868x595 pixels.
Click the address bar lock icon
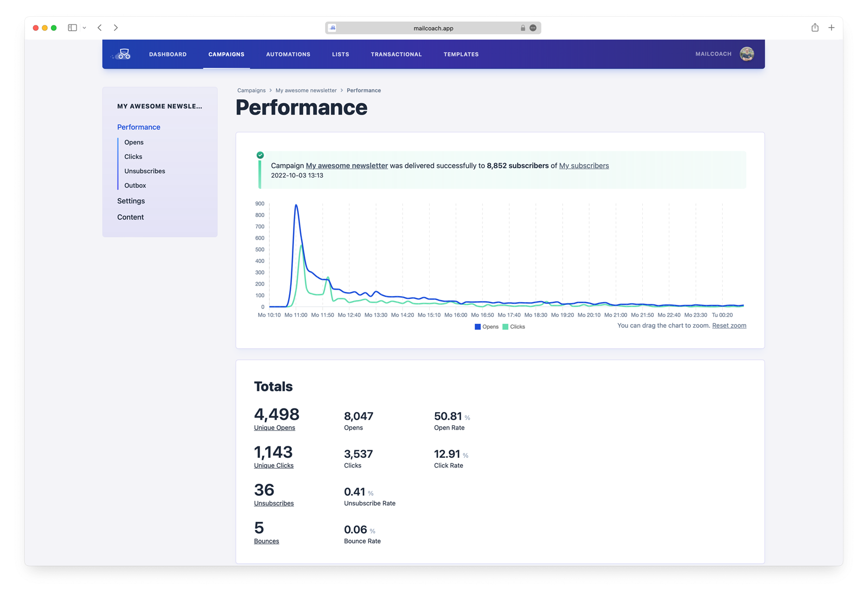click(523, 28)
